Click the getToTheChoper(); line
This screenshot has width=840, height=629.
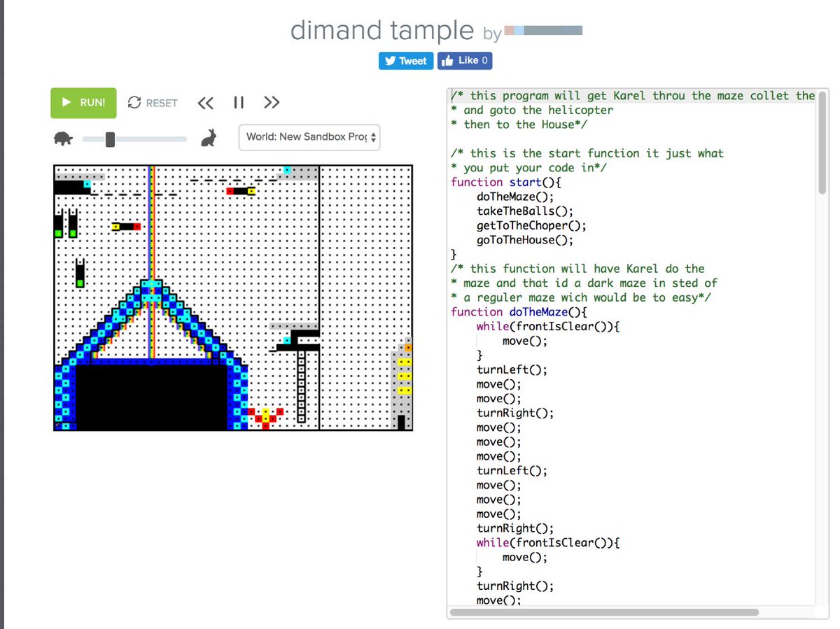(x=531, y=225)
